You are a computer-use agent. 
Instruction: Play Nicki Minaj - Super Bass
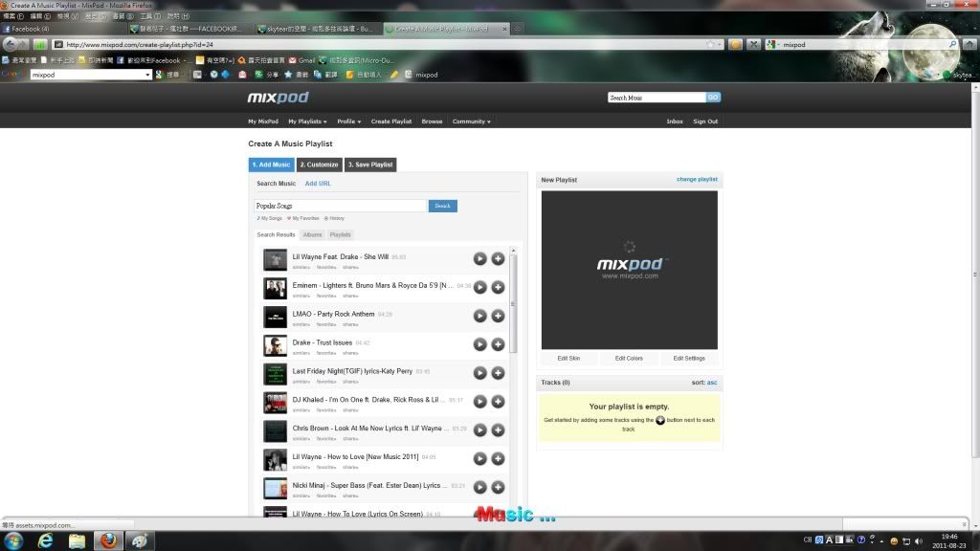[x=479, y=487]
